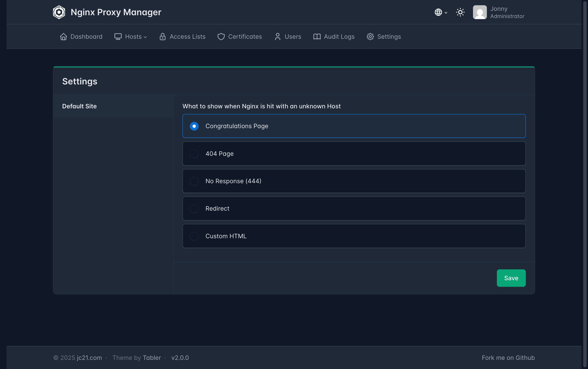This screenshot has height=369, width=588.
Task: Open the Tabler theme link
Action: (x=152, y=357)
